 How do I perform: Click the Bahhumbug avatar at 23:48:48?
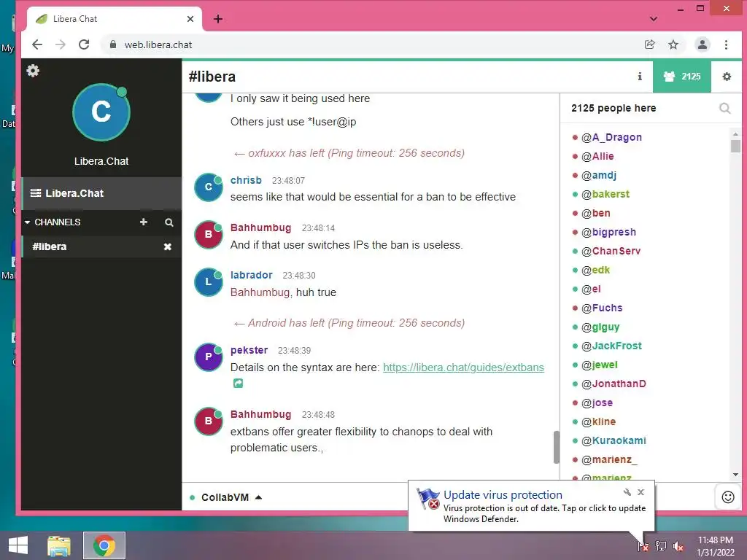(208, 421)
